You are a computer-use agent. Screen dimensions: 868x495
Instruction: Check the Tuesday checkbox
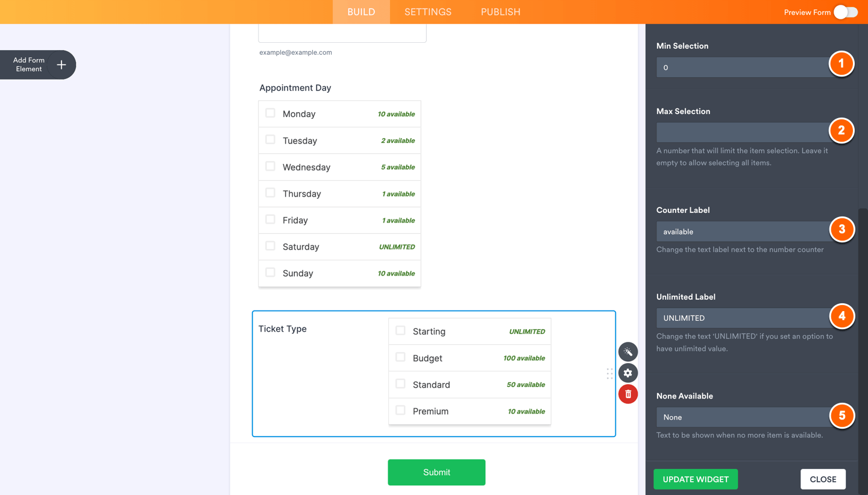(x=270, y=140)
